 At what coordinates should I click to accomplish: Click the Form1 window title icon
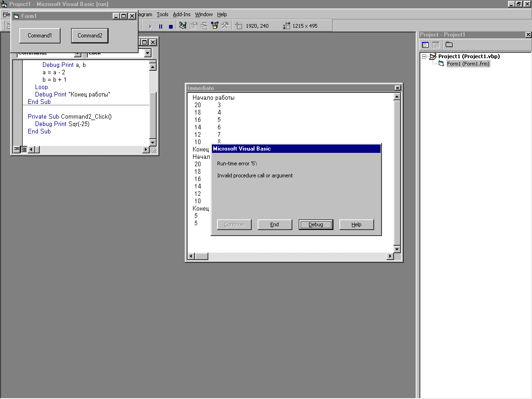click(x=16, y=16)
